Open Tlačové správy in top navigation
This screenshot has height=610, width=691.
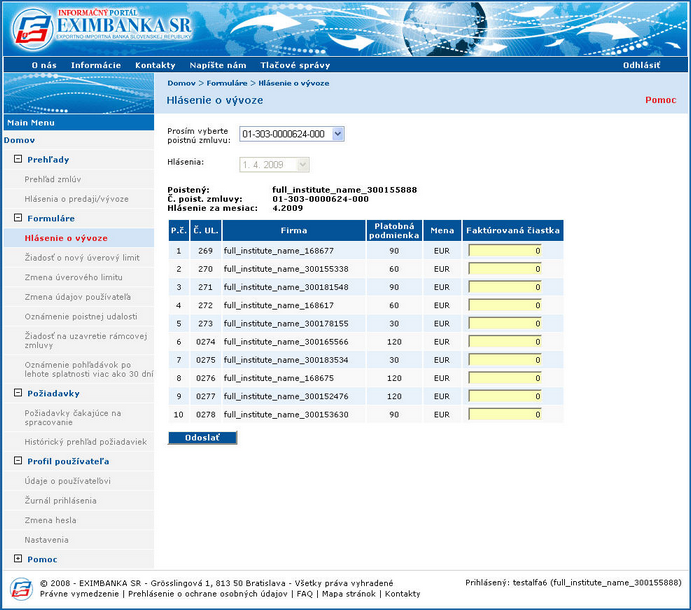(295, 65)
